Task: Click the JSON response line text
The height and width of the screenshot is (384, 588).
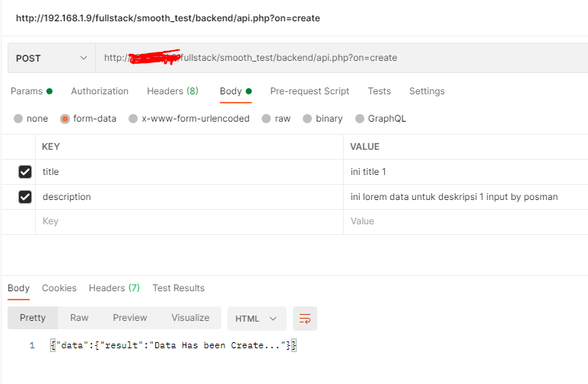Action: [x=173, y=345]
